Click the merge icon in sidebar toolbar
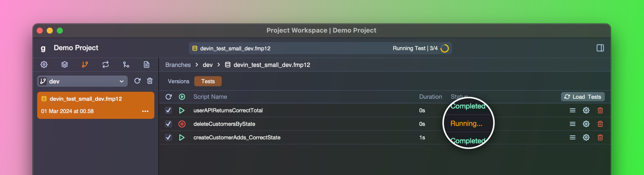Screen dimensions: 644x175 126,65
